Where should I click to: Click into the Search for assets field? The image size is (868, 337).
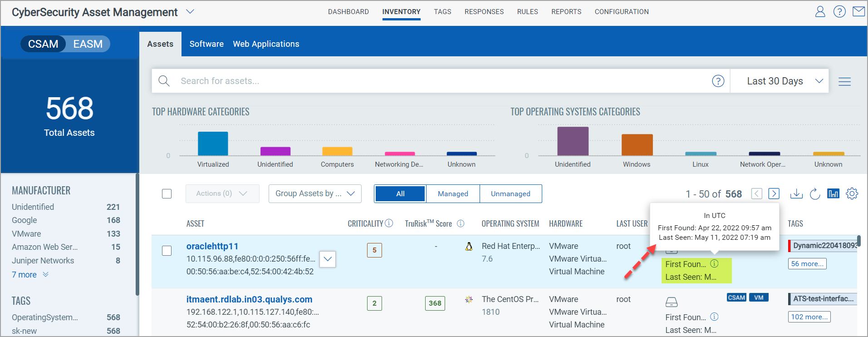click(440, 81)
